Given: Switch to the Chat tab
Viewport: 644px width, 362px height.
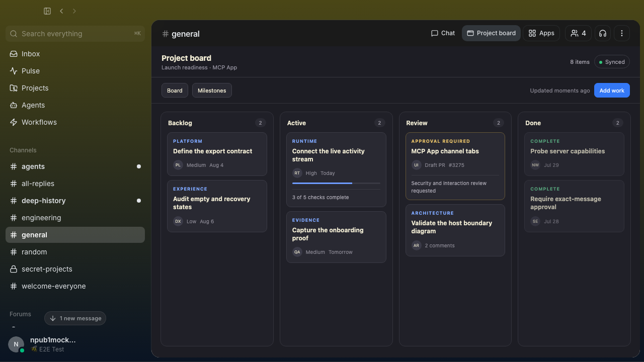Looking at the screenshot, I should pos(443,33).
